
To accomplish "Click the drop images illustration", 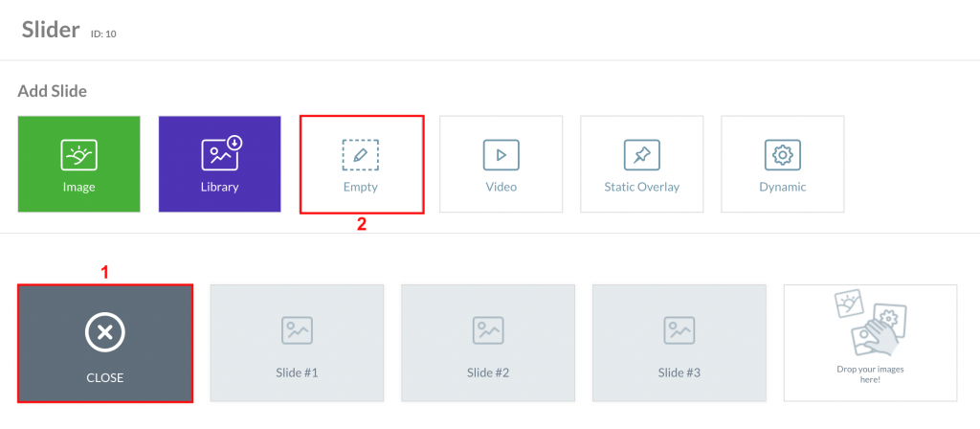I will [x=869, y=324].
